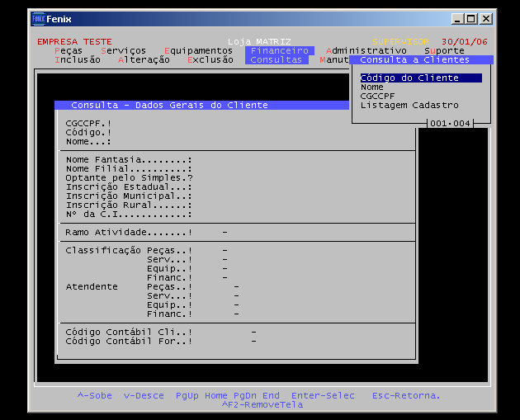This screenshot has width=520, height=420.
Task: Click the ^-Sobe key hint
Action: (x=95, y=395)
